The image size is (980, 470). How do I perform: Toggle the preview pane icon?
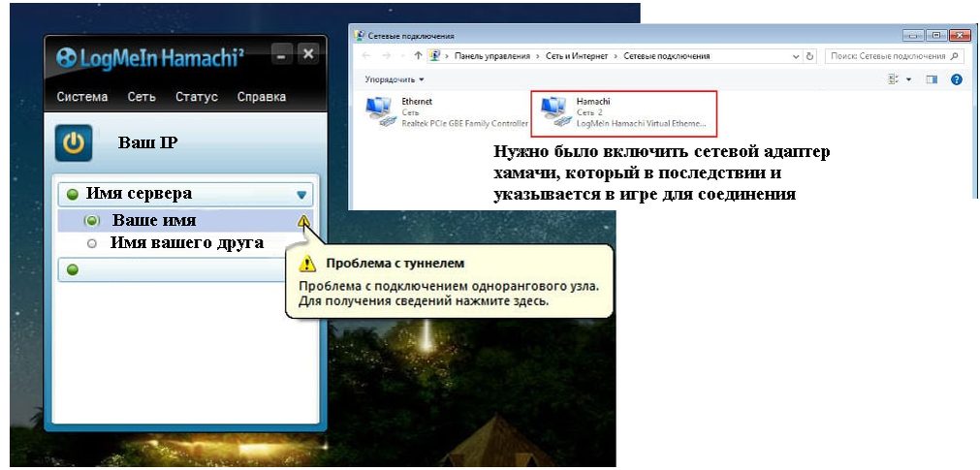(932, 79)
